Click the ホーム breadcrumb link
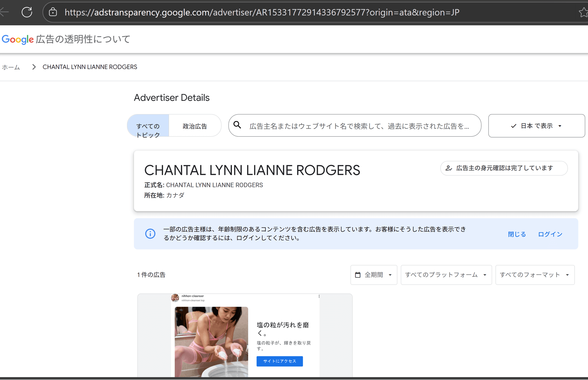Screen dimensions: 588x380 coord(11,67)
